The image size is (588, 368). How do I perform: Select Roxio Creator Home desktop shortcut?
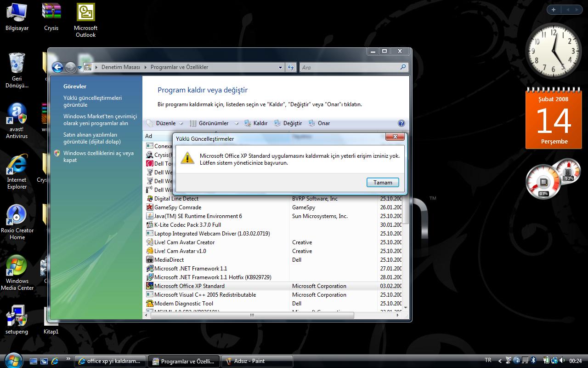[17, 222]
